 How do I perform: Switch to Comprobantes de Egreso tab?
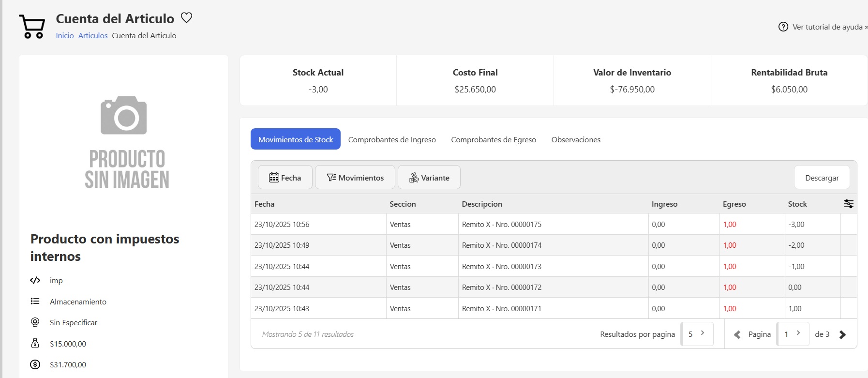pos(494,139)
